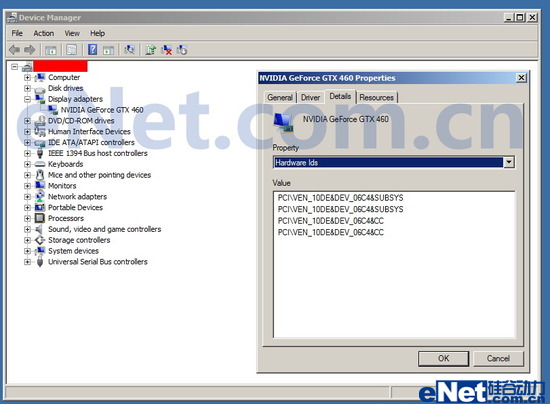
Task: Click Scan for hardware changes toolbar icon
Action: 129,50
